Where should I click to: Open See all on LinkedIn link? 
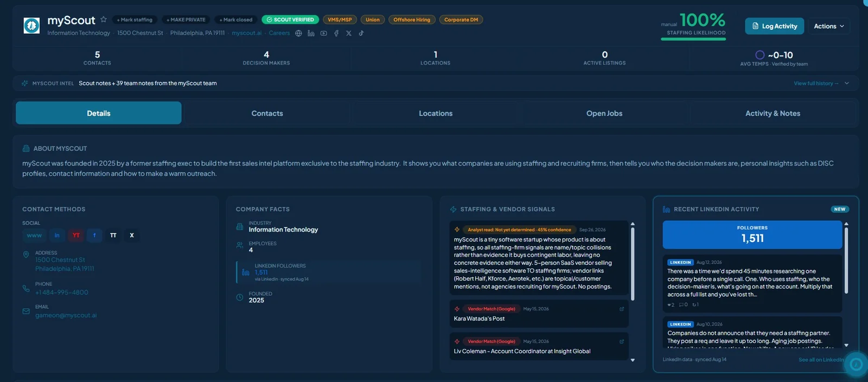[x=821, y=359]
